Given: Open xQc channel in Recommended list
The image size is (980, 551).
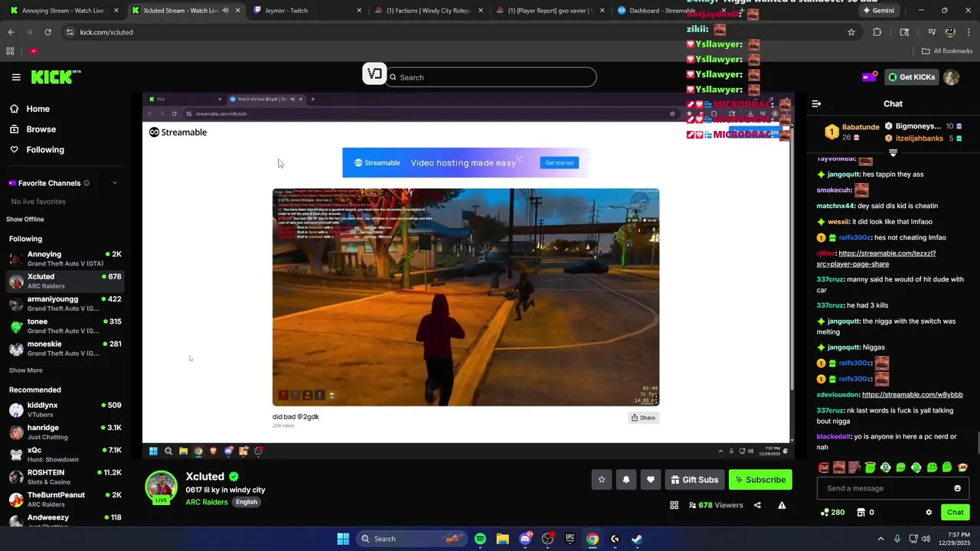Looking at the screenshot, I should point(64,455).
